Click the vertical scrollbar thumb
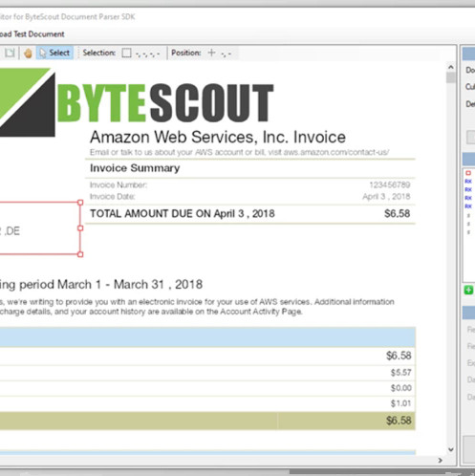Screen dimensions: 475x476 pyautogui.click(x=451, y=77)
